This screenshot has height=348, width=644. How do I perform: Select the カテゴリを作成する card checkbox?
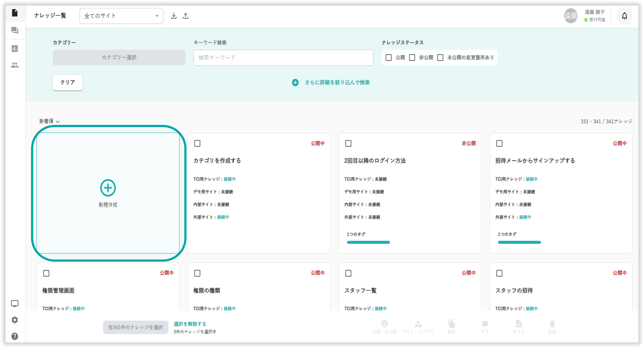click(x=197, y=144)
